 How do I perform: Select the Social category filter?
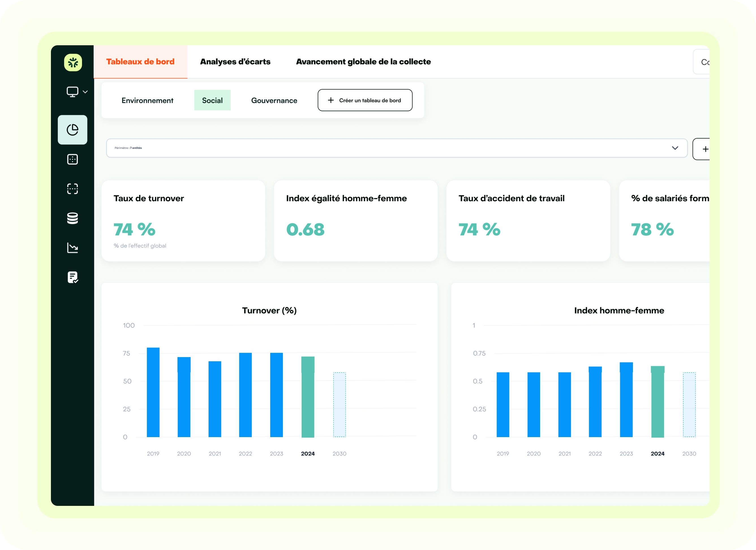tap(212, 100)
